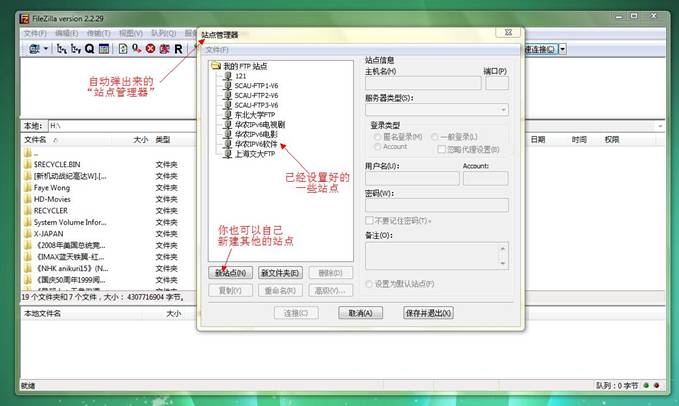Select the site icon for 东北大学FTP
The width and height of the screenshot is (679, 406).
pyautogui.click(x=228, y=115)
